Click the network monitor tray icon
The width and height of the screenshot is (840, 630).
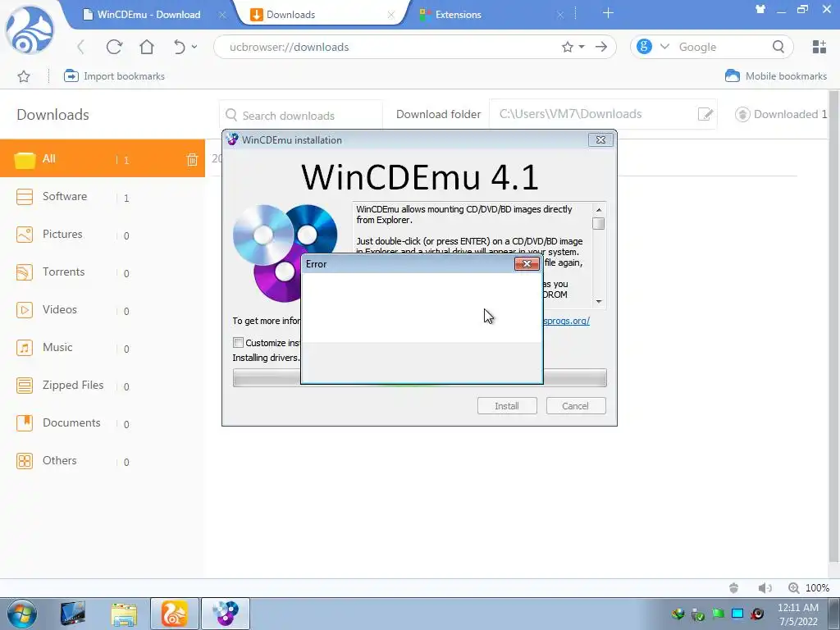[x=737, y=614]
